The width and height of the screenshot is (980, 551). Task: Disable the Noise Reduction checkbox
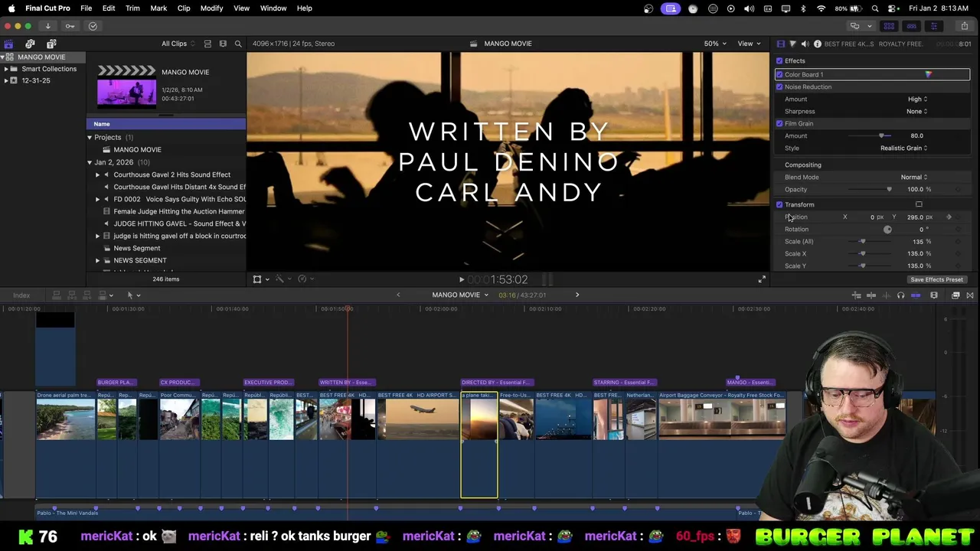(779, 86)
